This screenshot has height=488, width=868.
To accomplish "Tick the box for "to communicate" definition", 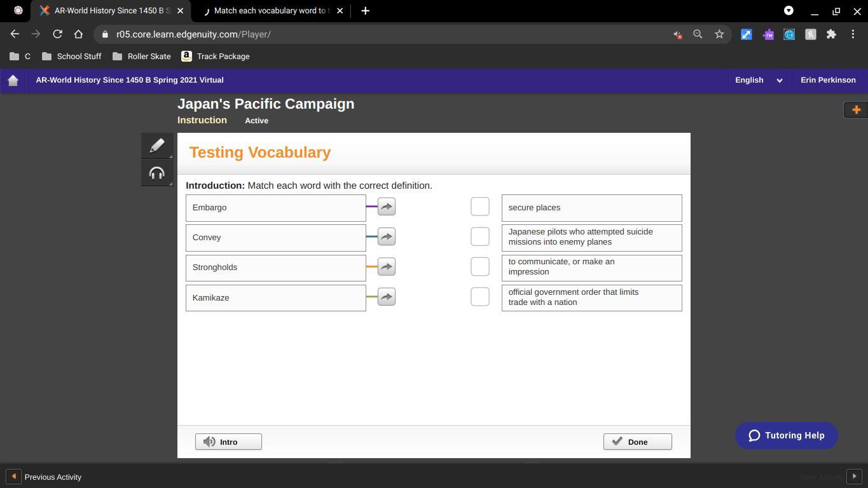I will point(480,266).
